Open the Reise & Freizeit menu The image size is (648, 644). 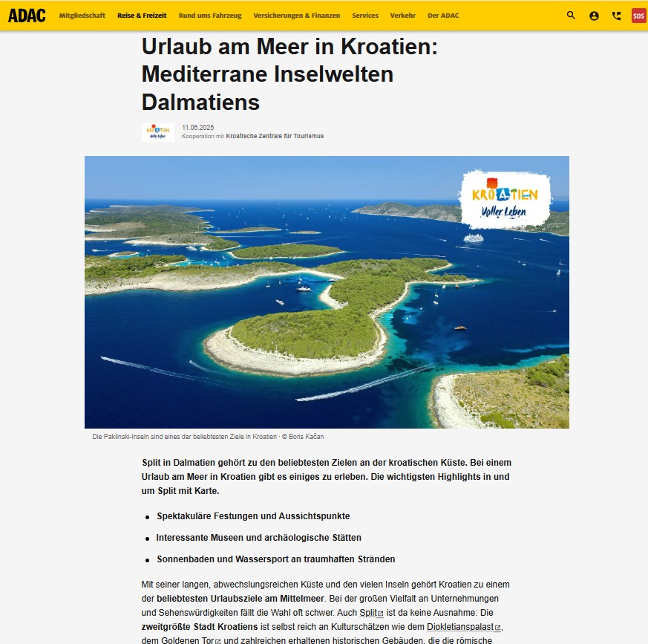(x=142, y=16)
